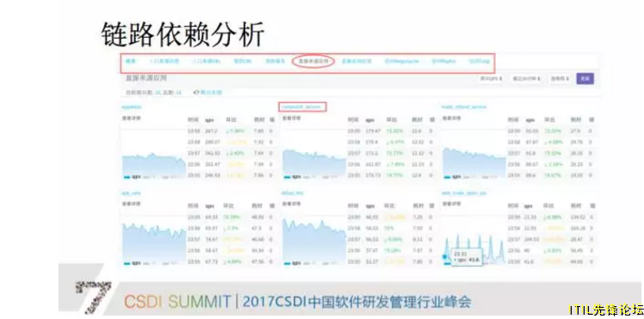Toggle qps legend marker in trade_refund_service chart

tap(447, 177)
